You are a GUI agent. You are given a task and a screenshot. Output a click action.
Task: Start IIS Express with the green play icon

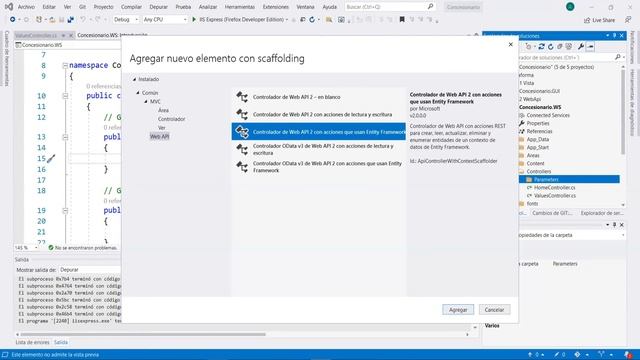[x=194, y=19]
